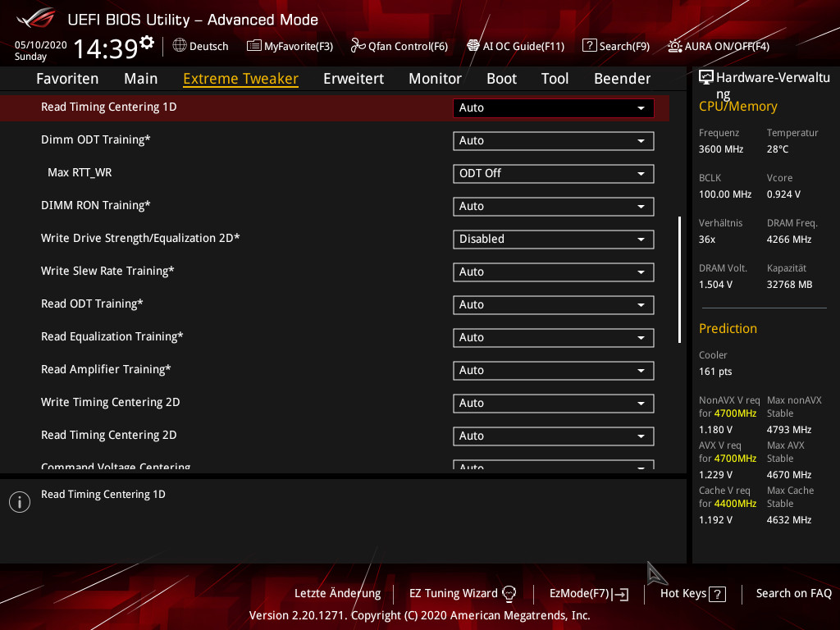Open Qfan Control(F6)

tap(399, 46)
